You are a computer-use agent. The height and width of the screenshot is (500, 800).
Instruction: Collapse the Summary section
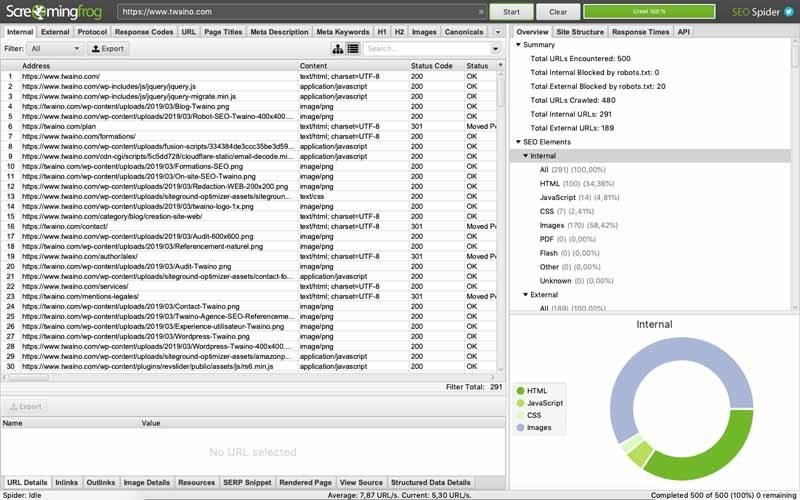(518, 44)
